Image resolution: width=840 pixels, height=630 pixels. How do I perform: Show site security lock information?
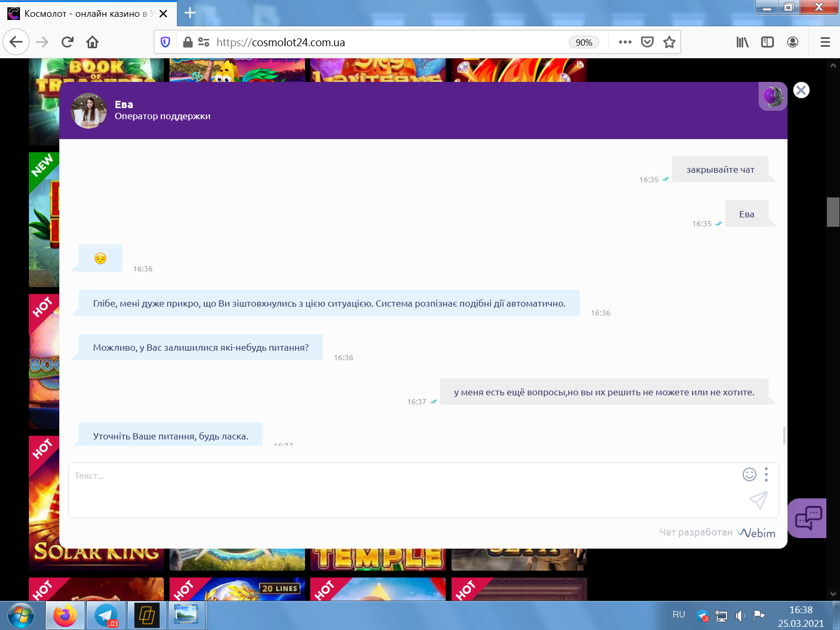point(187,42)
